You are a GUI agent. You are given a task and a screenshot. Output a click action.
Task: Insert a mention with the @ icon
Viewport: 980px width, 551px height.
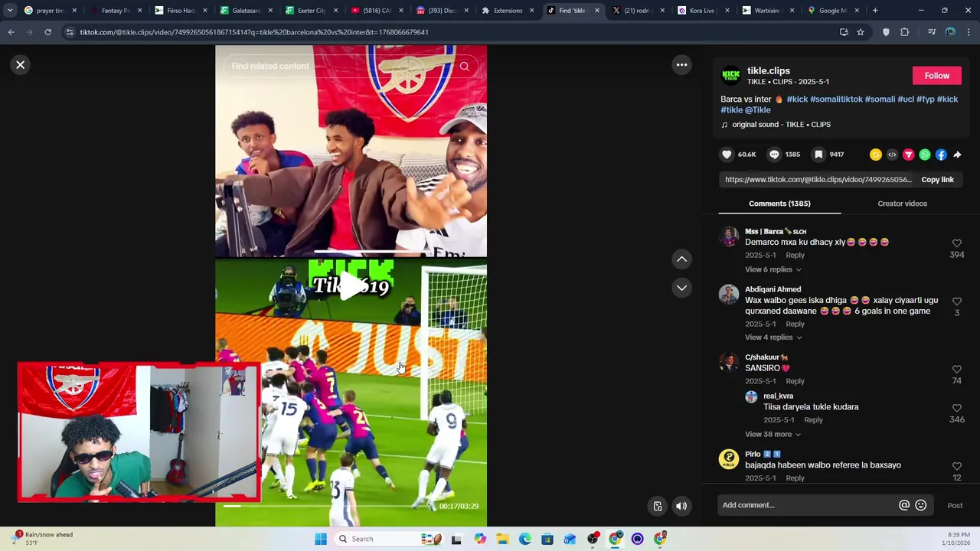click(x=904, y=505)
